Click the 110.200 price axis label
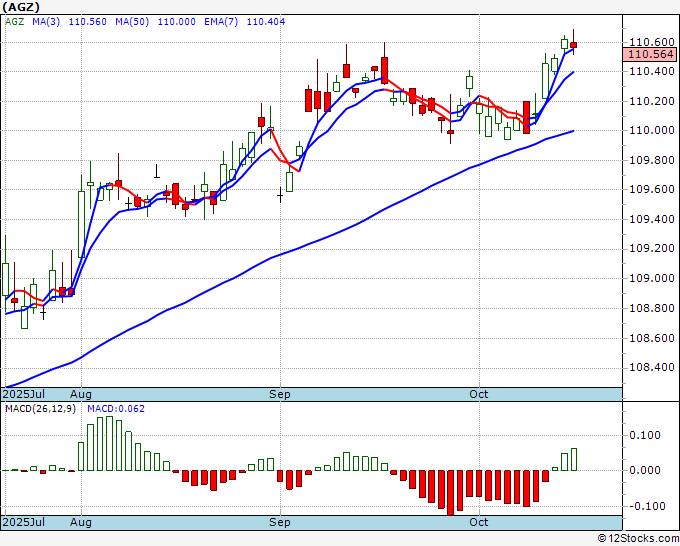Screen dimensions: 680x546 pyautogui.click(x=652, y=101)
